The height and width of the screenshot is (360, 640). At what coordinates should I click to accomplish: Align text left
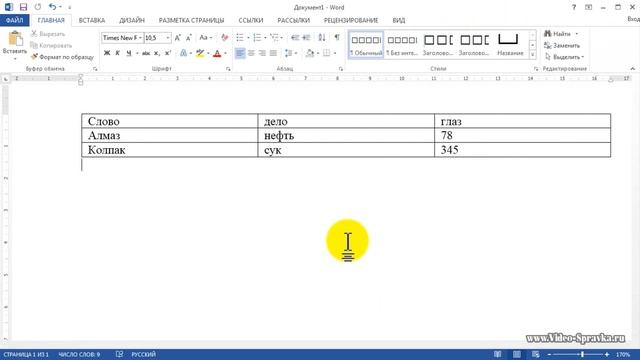[240, 53]
